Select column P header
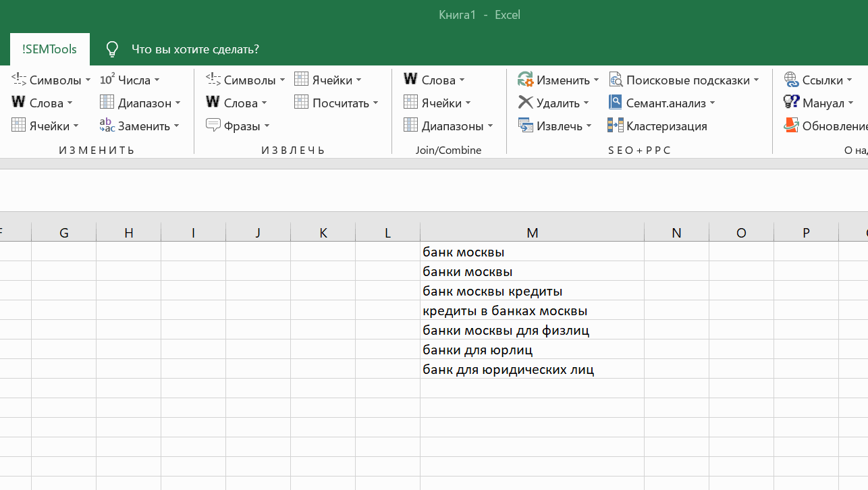 tap(807, 233)
